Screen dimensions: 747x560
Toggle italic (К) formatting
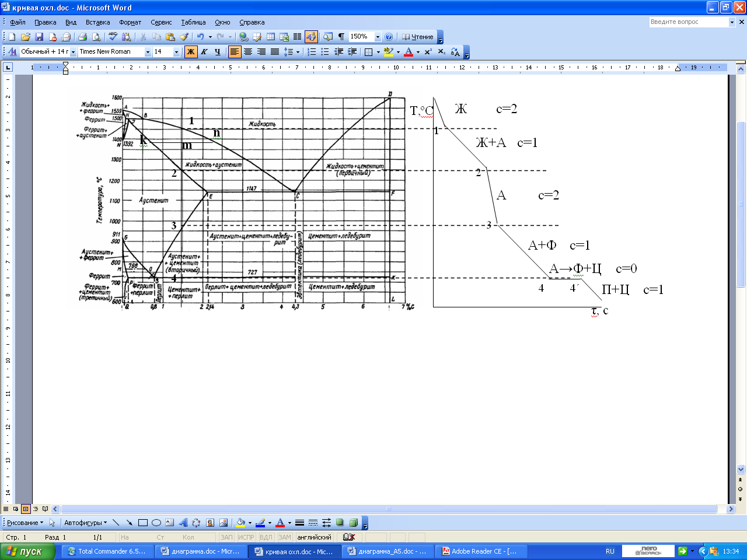pyautogui.click(x=204, y=52)
